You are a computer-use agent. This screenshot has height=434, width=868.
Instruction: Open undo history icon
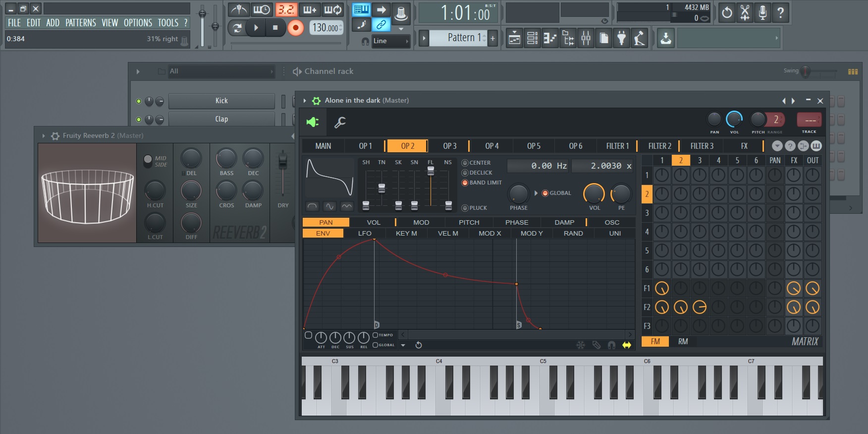727,13
